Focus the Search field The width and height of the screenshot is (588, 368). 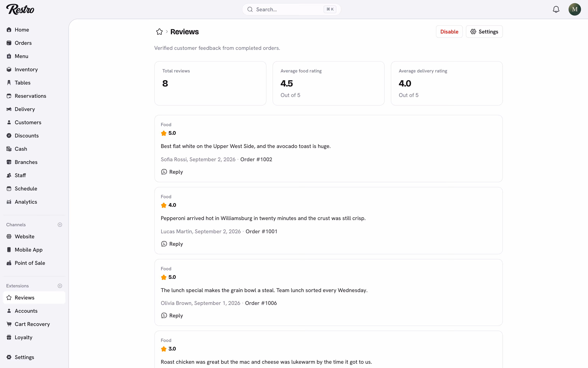[x=291, y=9]
